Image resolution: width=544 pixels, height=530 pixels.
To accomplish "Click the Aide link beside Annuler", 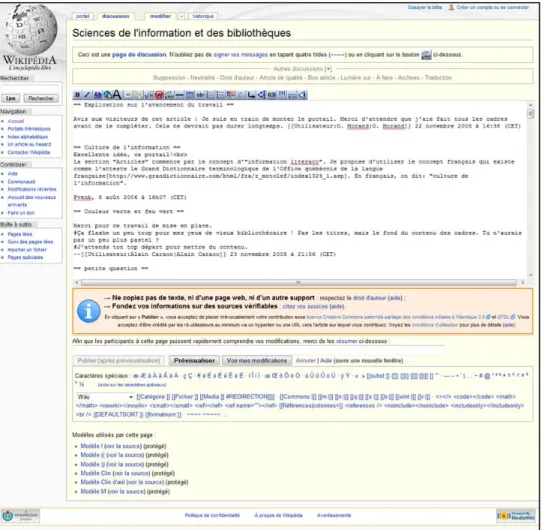I will click(x=326, y=361).
